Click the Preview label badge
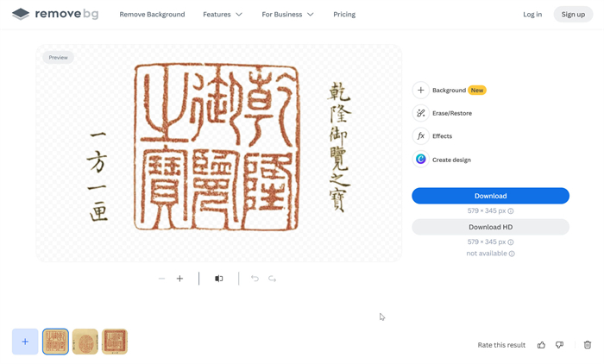The height and width of the screenshot is (364, 604). click(58, 58)
